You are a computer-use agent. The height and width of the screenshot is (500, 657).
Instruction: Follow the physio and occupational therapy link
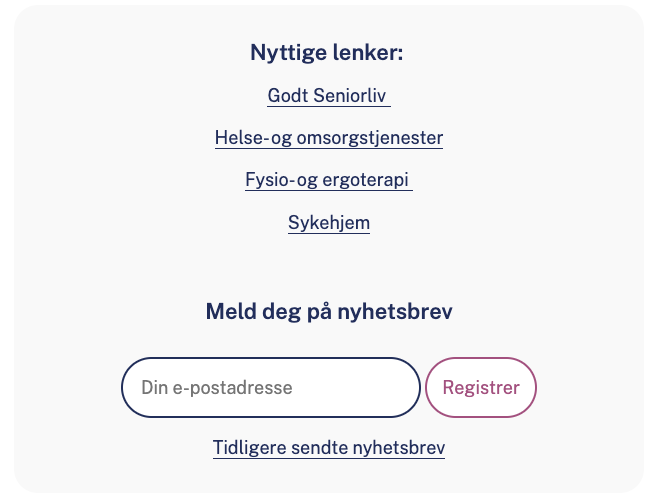pyautogui.click(x=328, y=181)
